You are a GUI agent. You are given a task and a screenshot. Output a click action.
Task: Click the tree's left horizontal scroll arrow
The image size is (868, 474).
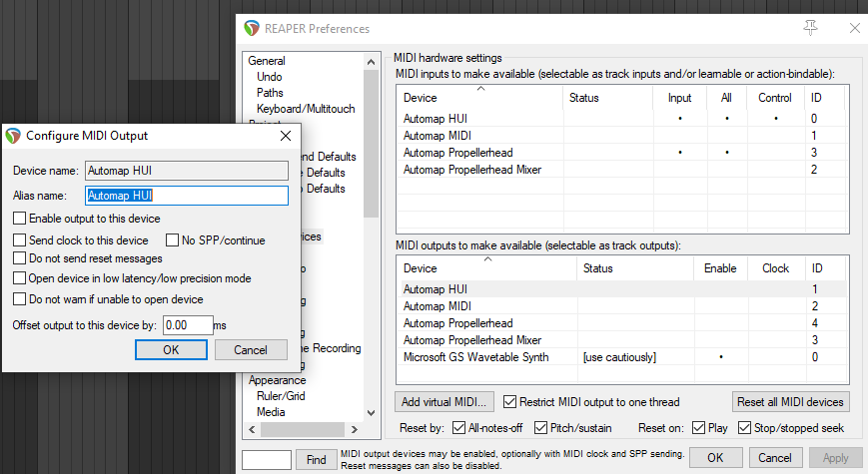(x=252, y=429)
